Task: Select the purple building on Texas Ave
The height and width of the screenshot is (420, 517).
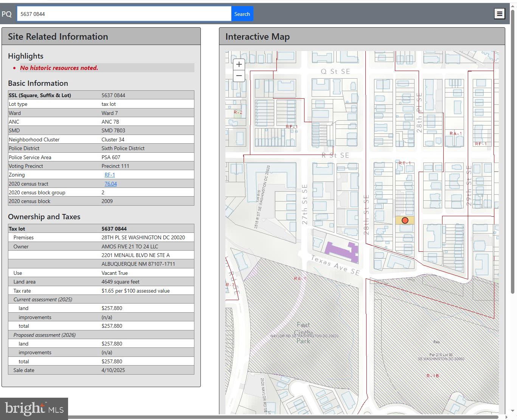Action: click(x=340, y=250)
